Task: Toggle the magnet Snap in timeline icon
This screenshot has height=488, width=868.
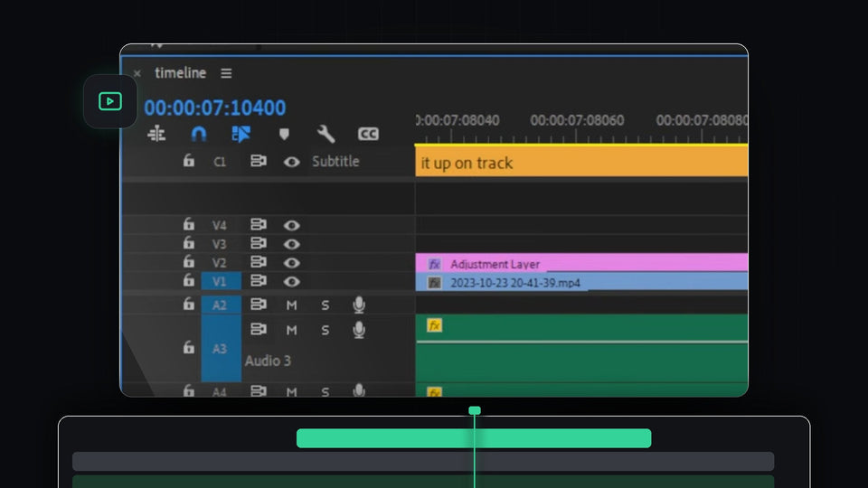Action: click(x=199, y=134)
